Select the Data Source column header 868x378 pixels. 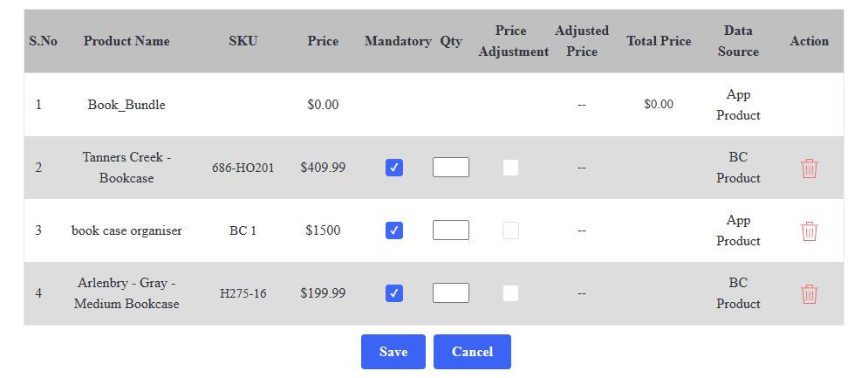click(739, 41)
